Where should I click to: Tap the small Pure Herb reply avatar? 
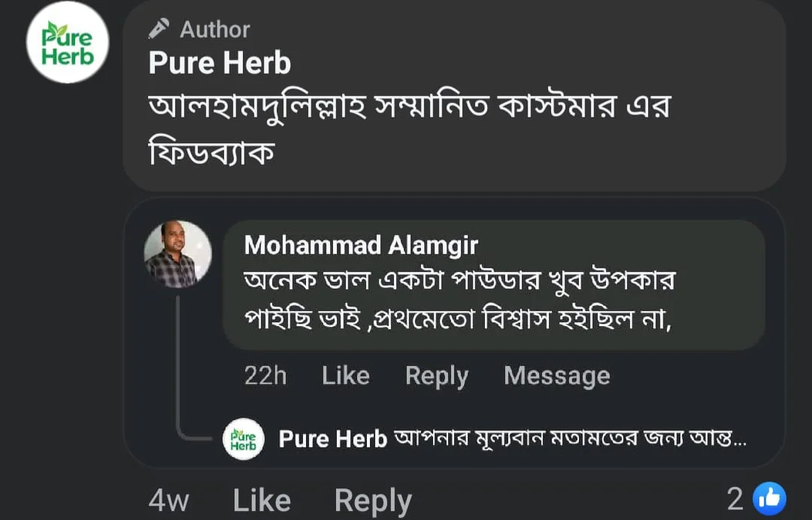pyautogui.click(x=244, y=439)
